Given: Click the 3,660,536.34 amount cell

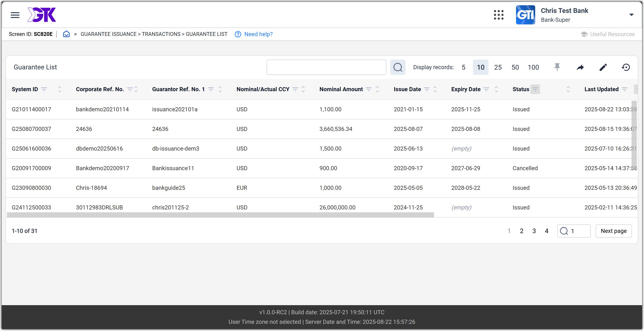Looking at the screenshot, I should 336,129.
